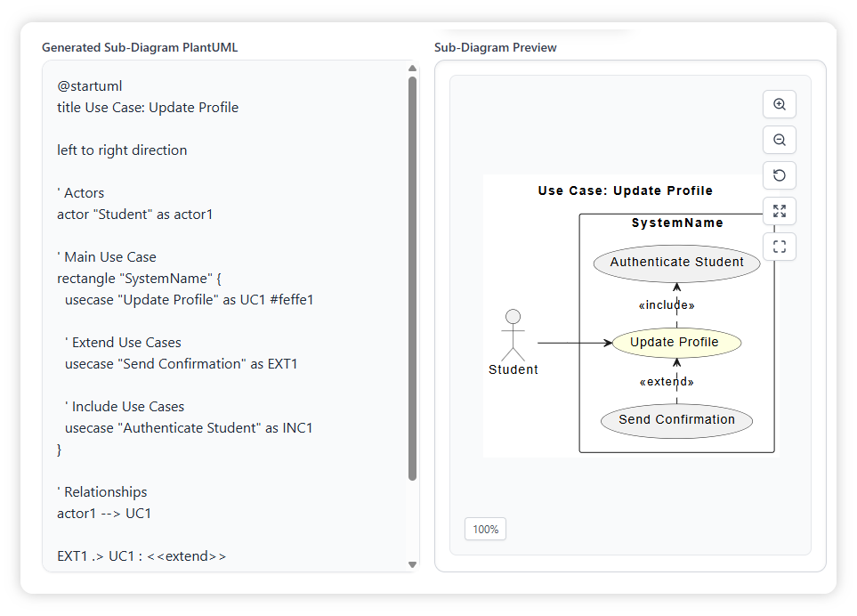Select the Send Confirmation use case ellipse

[x=676, y=420]
